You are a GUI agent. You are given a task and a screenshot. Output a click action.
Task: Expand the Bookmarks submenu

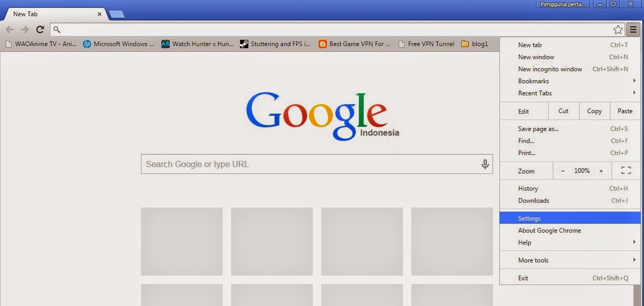pos(570,81)
